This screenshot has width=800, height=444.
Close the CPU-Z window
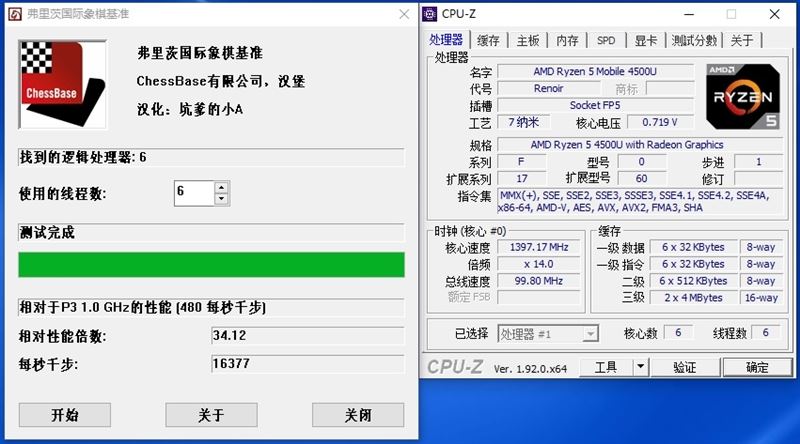(x=774, y=14)
